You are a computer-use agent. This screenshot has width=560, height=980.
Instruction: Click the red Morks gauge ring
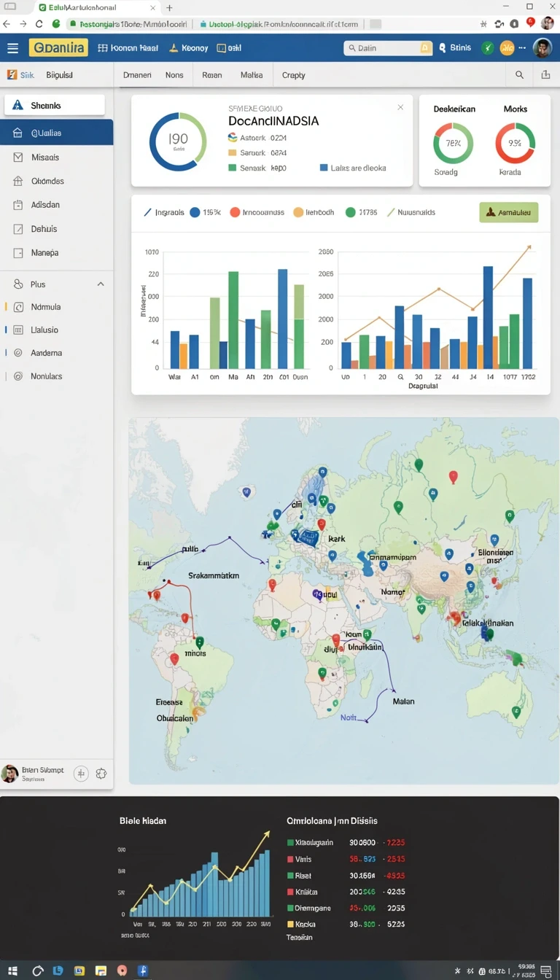516,143
